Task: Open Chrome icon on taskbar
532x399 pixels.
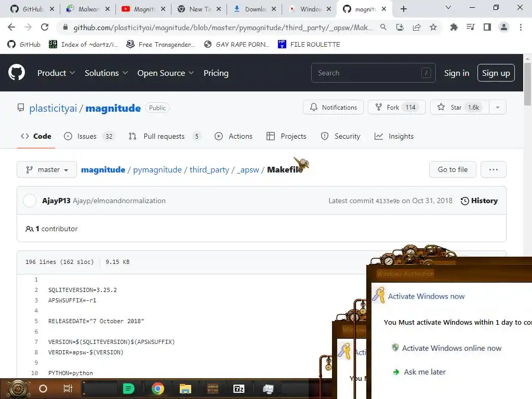Action: (158, 389)
